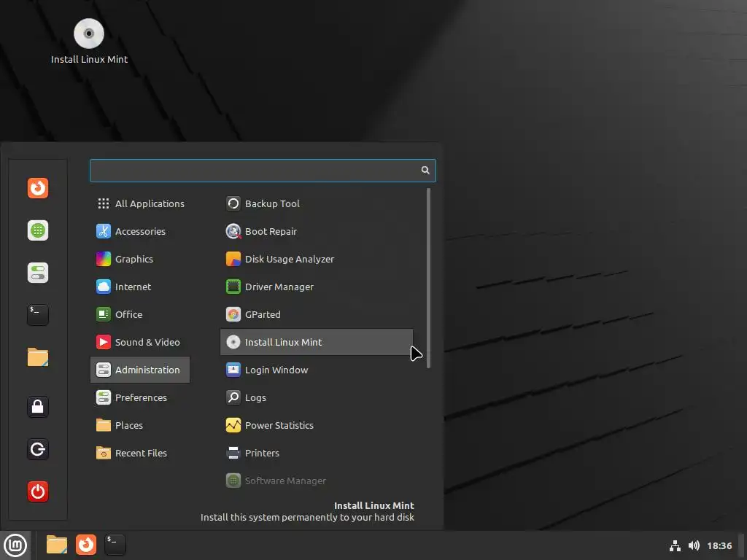The height and width of the screenshot is (560, 747).
Task: Open Firefox from the menu favorites sidebar
Action: [38, 188]
